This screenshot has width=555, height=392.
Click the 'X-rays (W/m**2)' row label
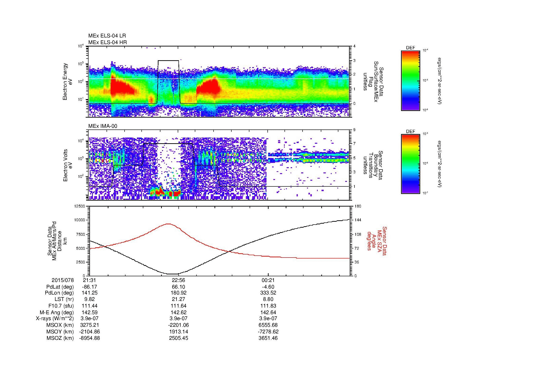(55, 318)
